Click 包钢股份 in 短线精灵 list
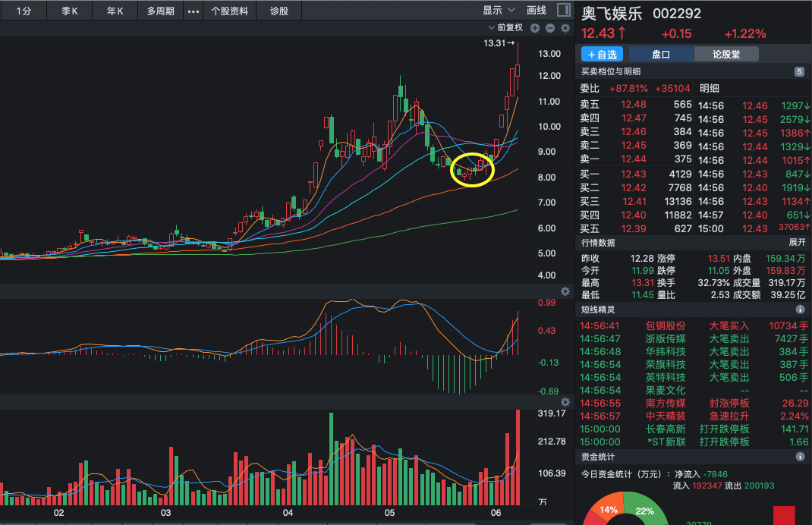The height and width of the screenshot is (525, 812). (x=666, y=325)
